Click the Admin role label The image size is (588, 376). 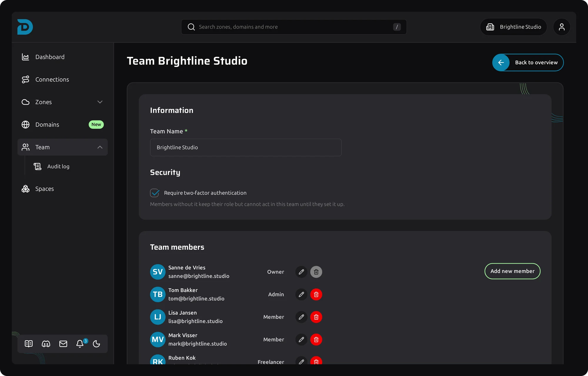click(276, 294)
